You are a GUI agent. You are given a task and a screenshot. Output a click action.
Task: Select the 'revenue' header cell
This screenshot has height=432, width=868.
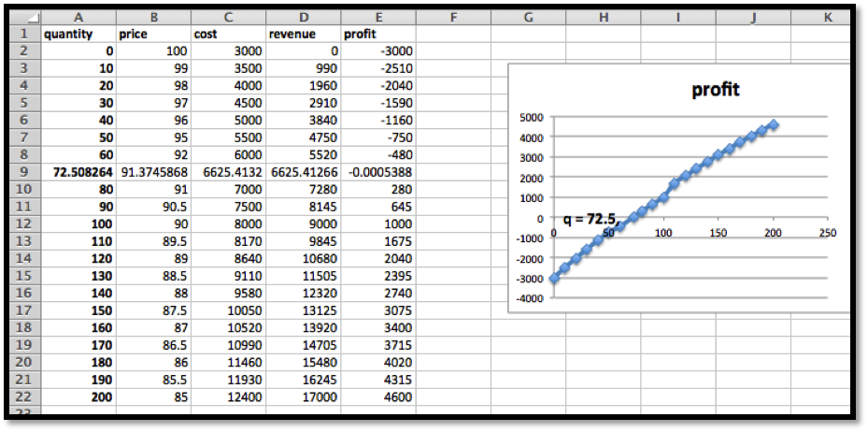click(x=303, y=34)
